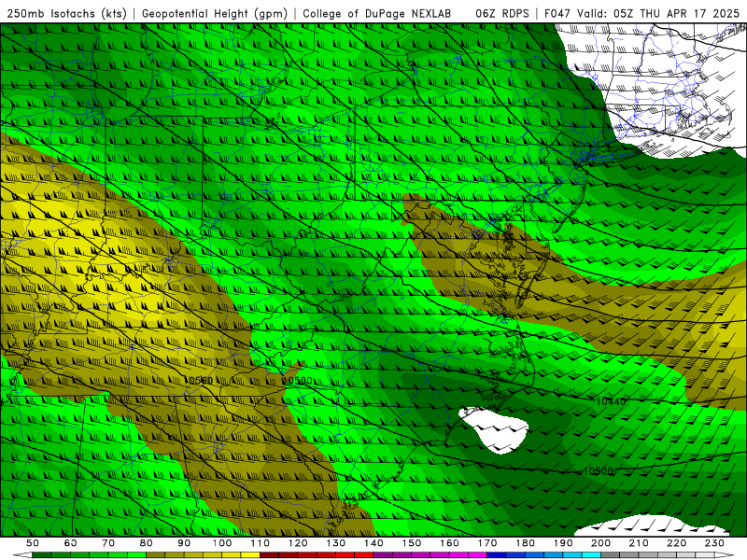Image resolution: width=747 pixels, height=560 pixels.
Task: Click the bright yellow swatch just before 110
Action: [x=250, y=555]
